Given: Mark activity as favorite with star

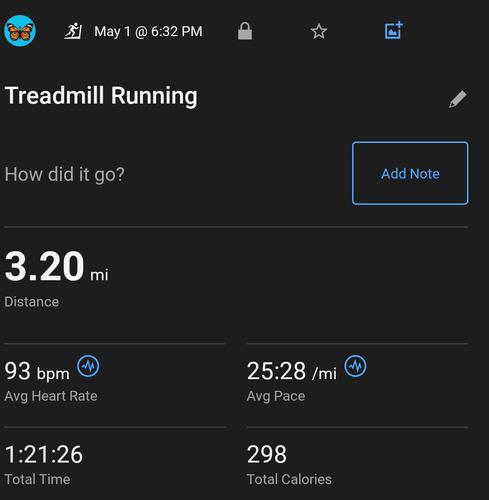Looking at the screenshot, I should coord(319,31).
